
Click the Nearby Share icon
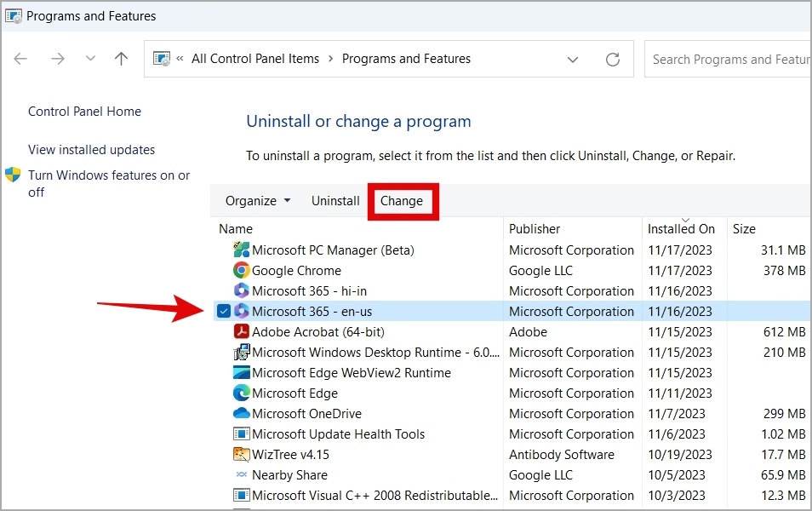(x=242, y=474)
